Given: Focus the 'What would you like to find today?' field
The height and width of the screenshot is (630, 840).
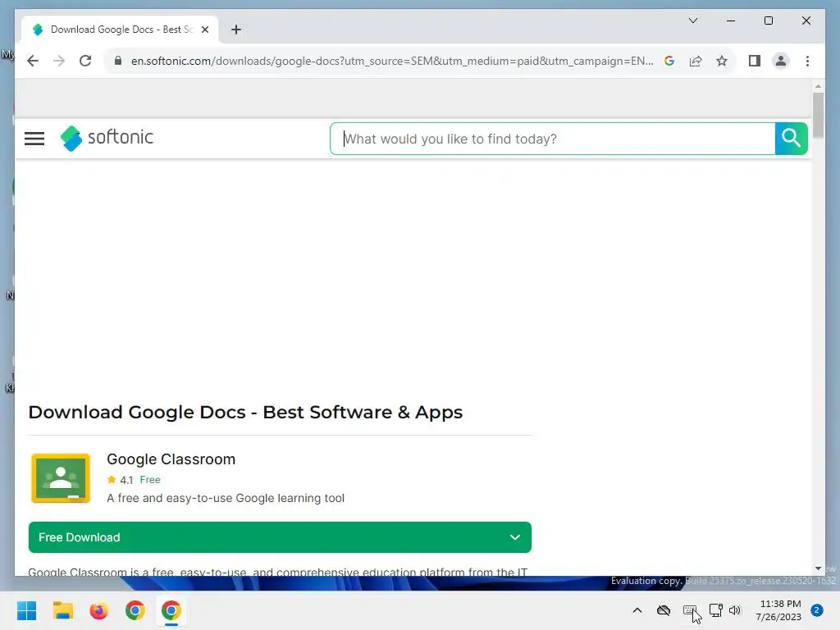Looking at the screenshot, I should click(552, 139).
